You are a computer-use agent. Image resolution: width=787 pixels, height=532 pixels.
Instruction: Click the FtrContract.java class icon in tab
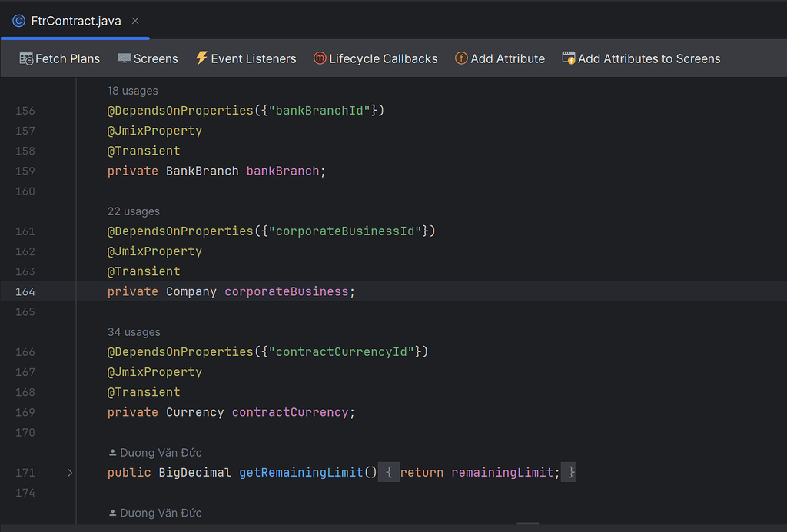click(x=18, y=21)
